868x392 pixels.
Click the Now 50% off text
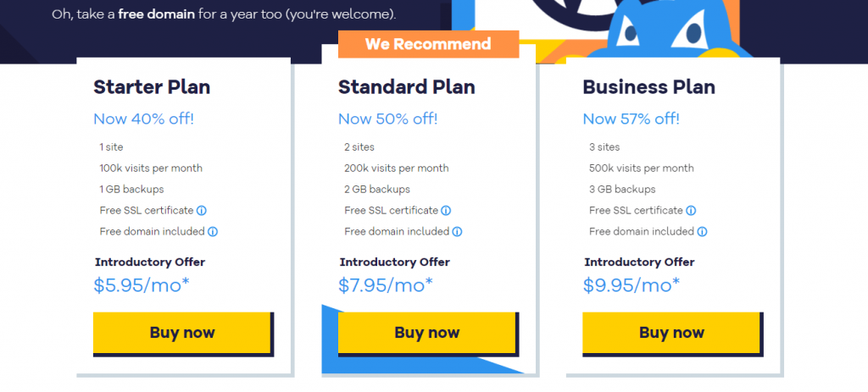click(388, 119)
